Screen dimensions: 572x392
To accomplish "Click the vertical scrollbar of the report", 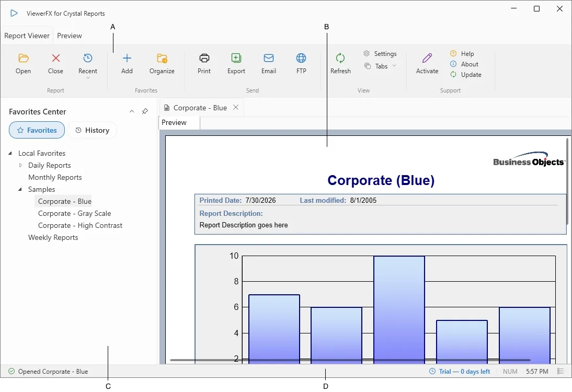I will (x=568, y=181).
